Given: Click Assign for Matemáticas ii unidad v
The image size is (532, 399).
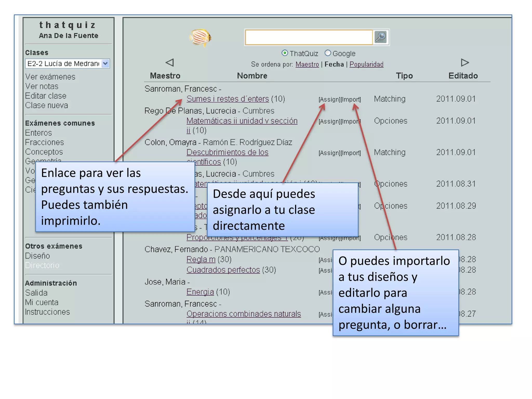Looking at the screenshot, I should tap(329, 122).
